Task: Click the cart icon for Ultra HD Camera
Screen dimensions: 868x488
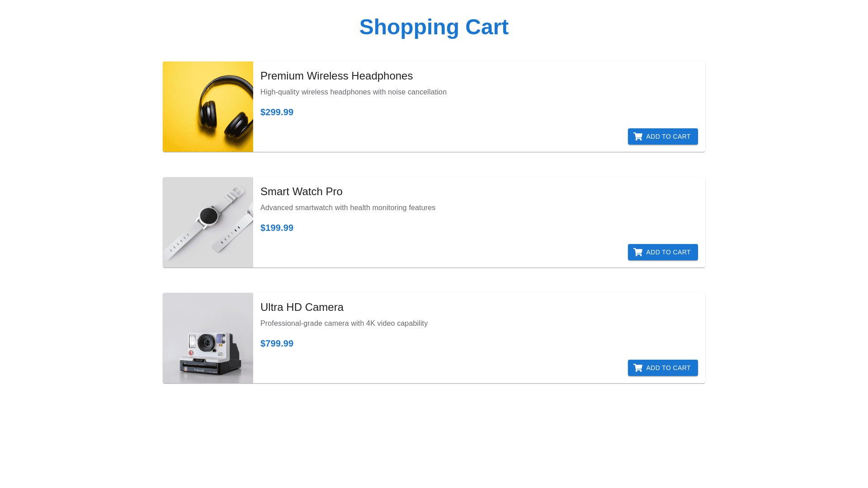Action: coord(638,368)
